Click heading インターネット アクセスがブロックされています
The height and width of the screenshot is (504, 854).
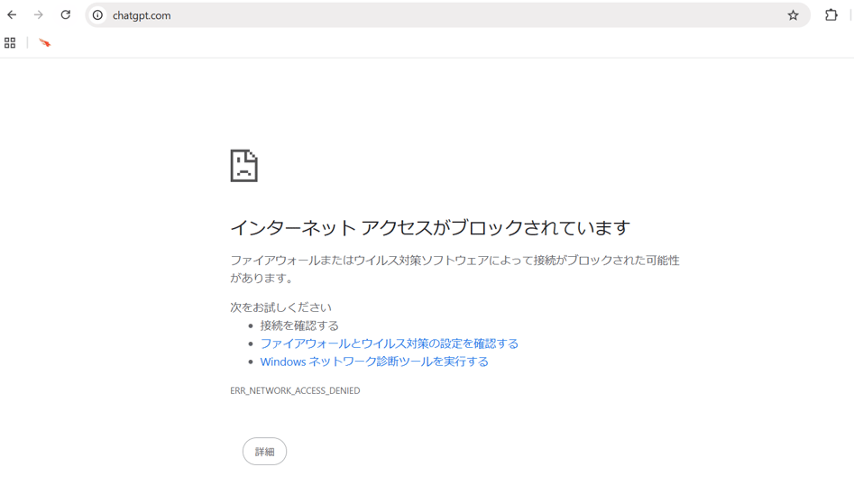[x=430, y=227]
